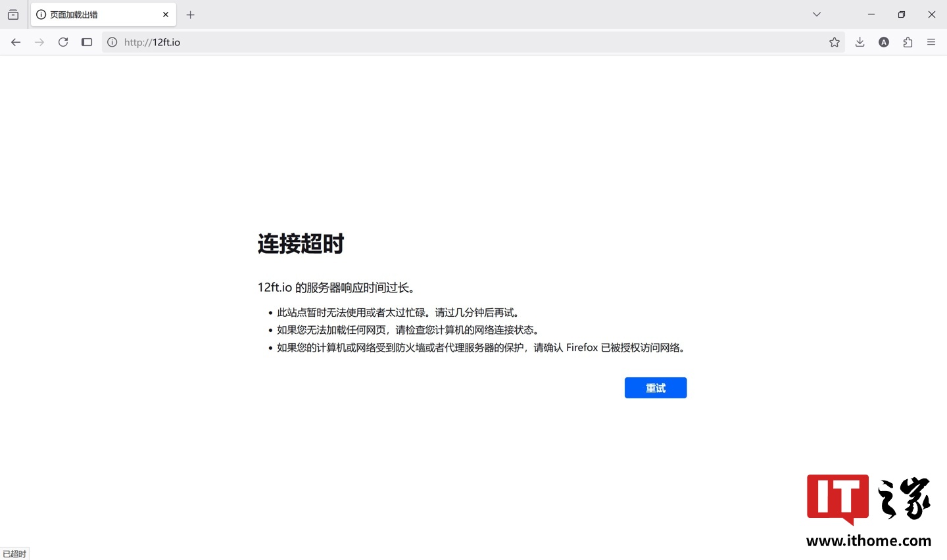Reload the current page
The height and width of the screenshot is (560, 947).
(x=63, y=42)
